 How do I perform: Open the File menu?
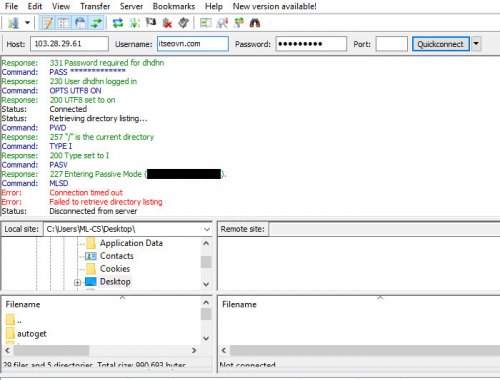click(11, 6)
